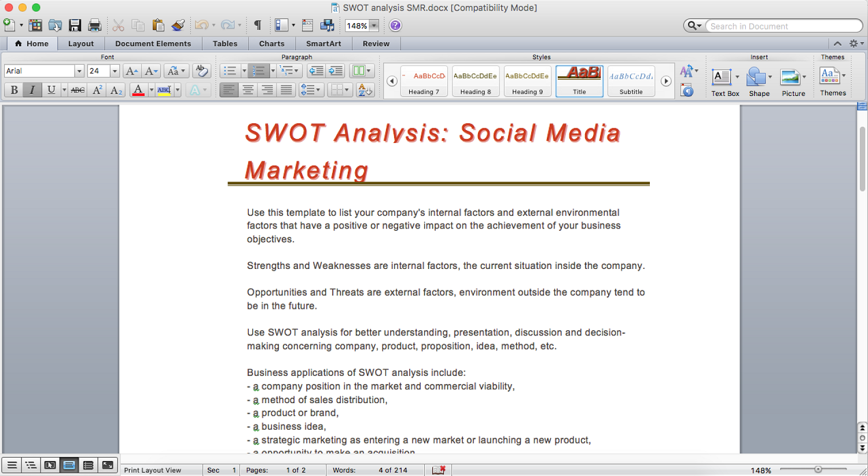Click the Sort A-Z icon

coord(365,90)
